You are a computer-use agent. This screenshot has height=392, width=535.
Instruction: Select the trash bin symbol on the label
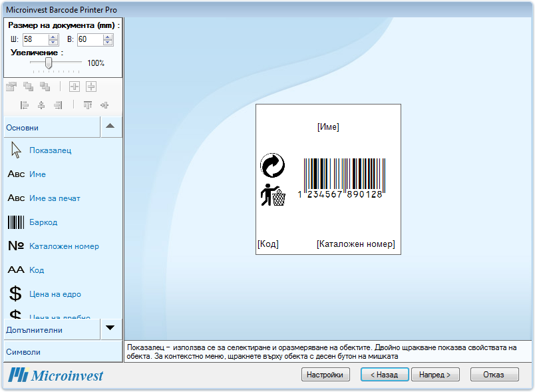273,195
